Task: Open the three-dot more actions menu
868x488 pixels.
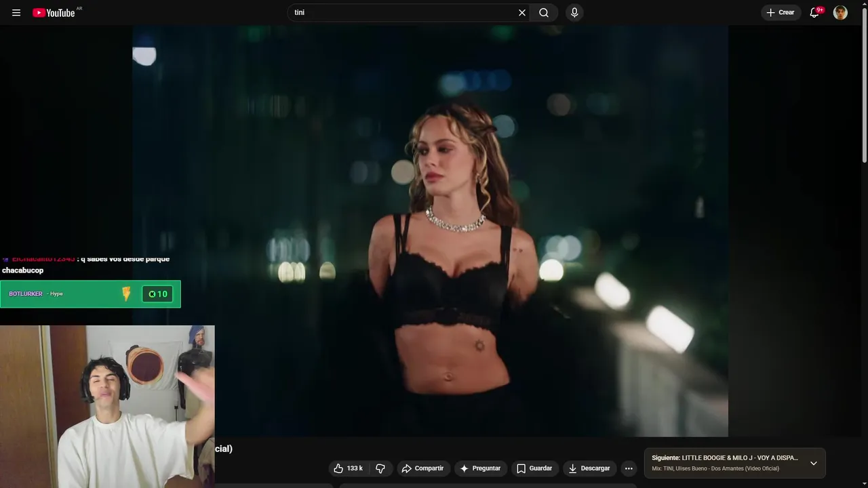Action: point(629,468)
